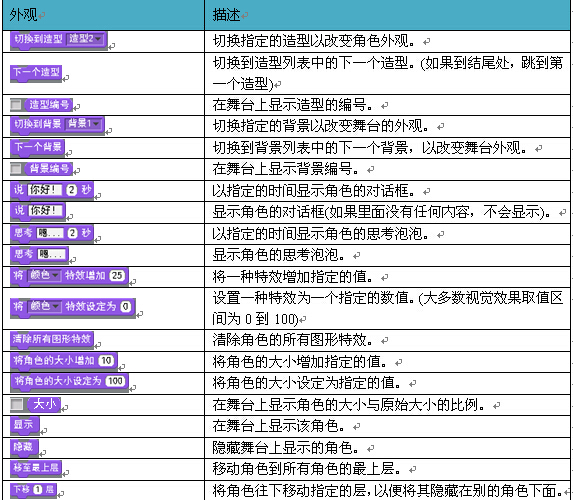The image size is (573, 500).
Task: Click the 2 seconds field in 思考 block
Action: pos(72,233)
